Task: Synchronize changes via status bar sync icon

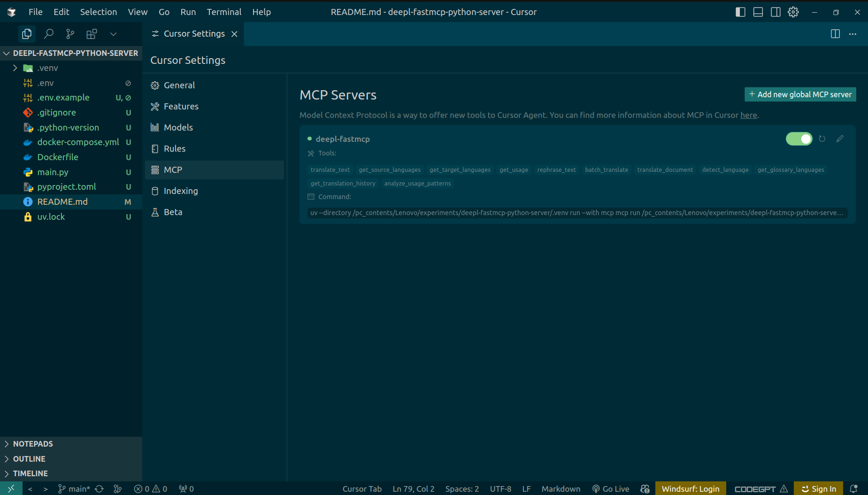Action: tap(100, 488)
